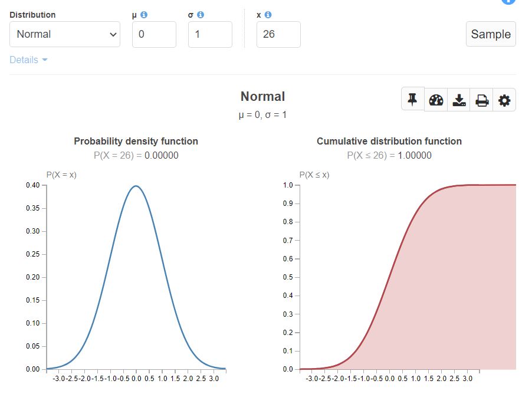Click the x value field showing 26

pos(278,34)
